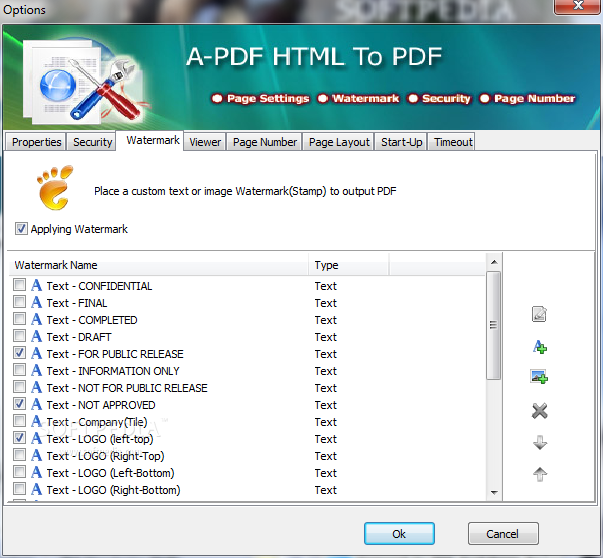This screenshot has height=558, width=603.
Task: Click the A icon beside LOGO (Right-Bottom)
Action: point(37,490)
